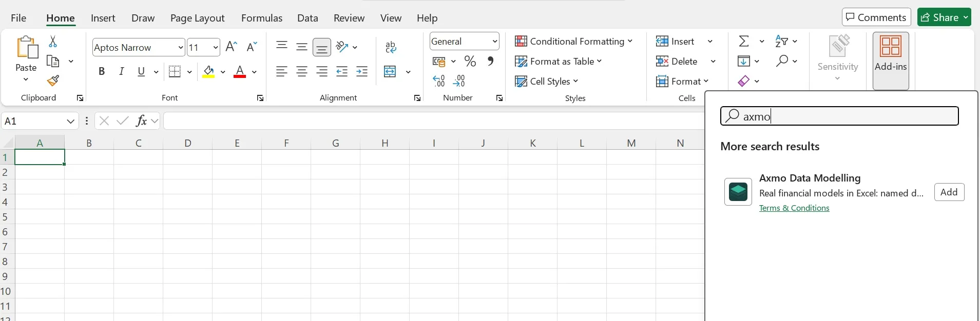Switch to the Review tab
The width and height of the screenshot is (980, 321).
(x=349, y=18)
